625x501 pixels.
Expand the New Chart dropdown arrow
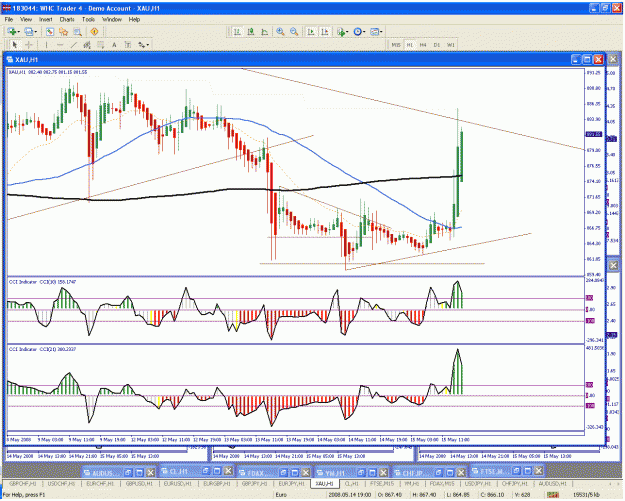pyautogui.click(x=18, y=32)
